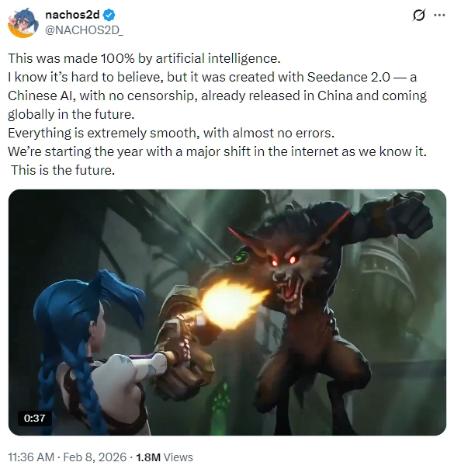Click the first line about artificial intelligence
The height and width of the screenshot is (476, 454).
tap(144, 58)
